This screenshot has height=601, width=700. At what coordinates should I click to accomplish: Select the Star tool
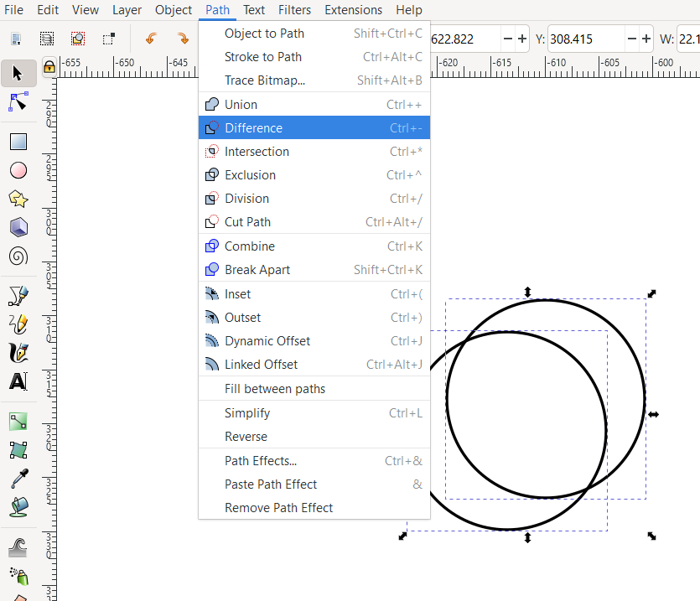18,198
